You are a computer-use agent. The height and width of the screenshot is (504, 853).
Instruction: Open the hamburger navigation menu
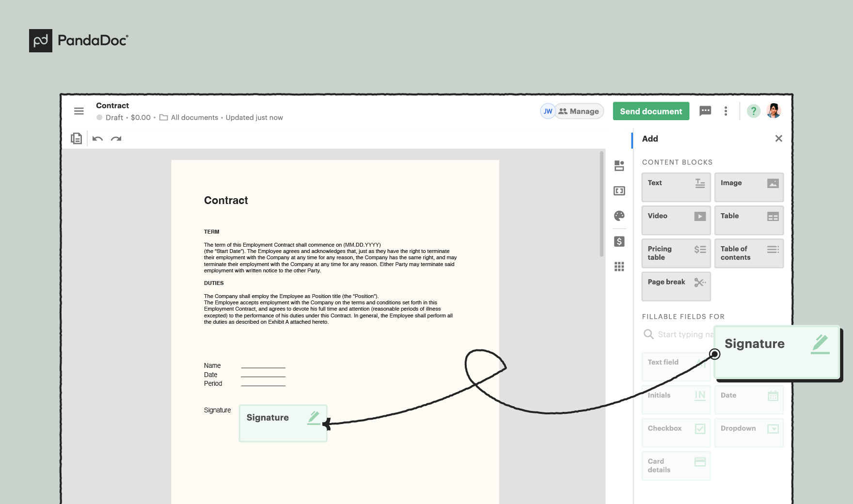click(x=79, y=111)
